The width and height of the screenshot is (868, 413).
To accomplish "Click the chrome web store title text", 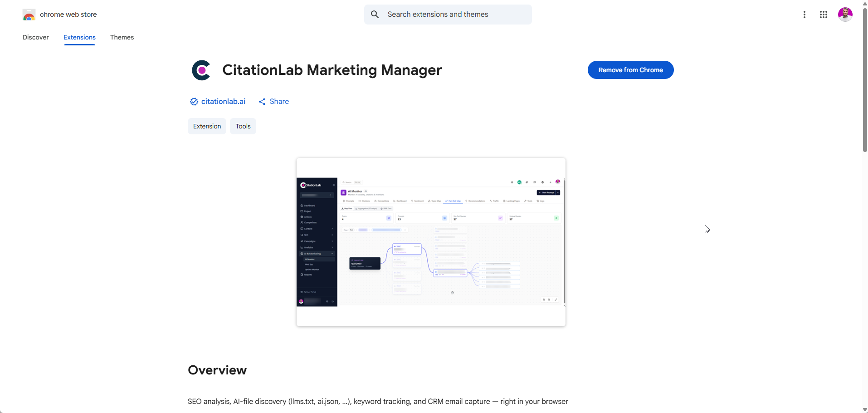I will 68,15.
